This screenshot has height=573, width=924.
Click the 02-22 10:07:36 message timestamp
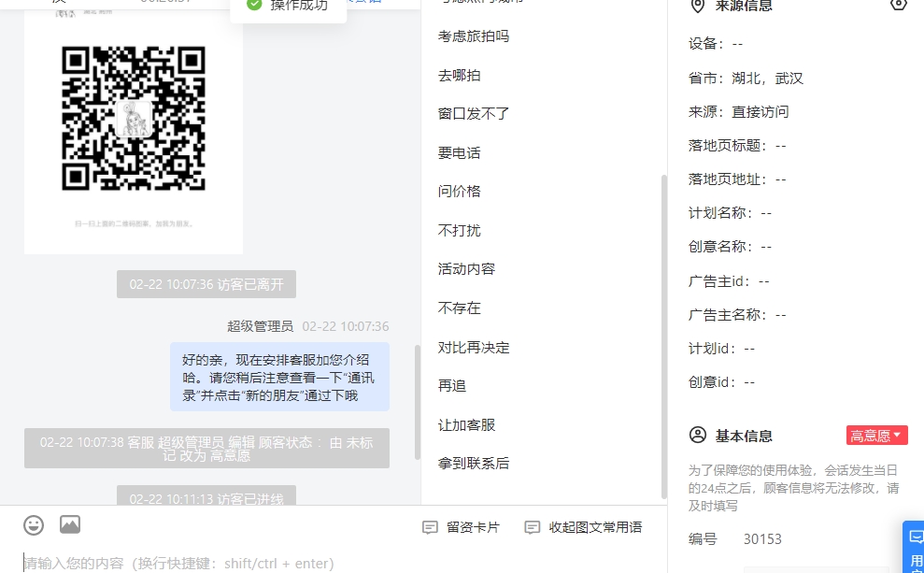point(346,326)
